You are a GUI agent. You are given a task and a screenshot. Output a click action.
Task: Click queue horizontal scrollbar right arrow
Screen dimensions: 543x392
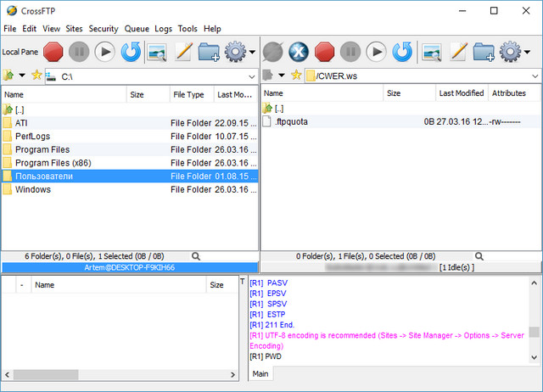232,375
